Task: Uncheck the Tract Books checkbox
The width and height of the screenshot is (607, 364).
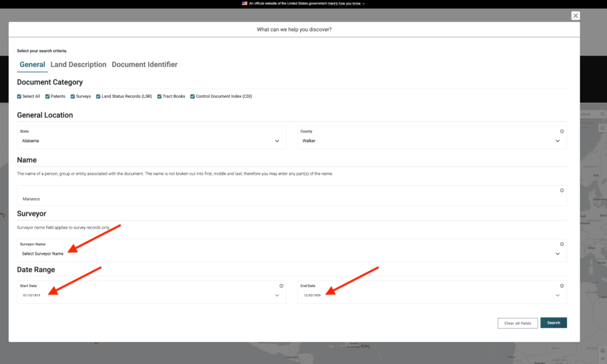Action: (x=159, y=97)
